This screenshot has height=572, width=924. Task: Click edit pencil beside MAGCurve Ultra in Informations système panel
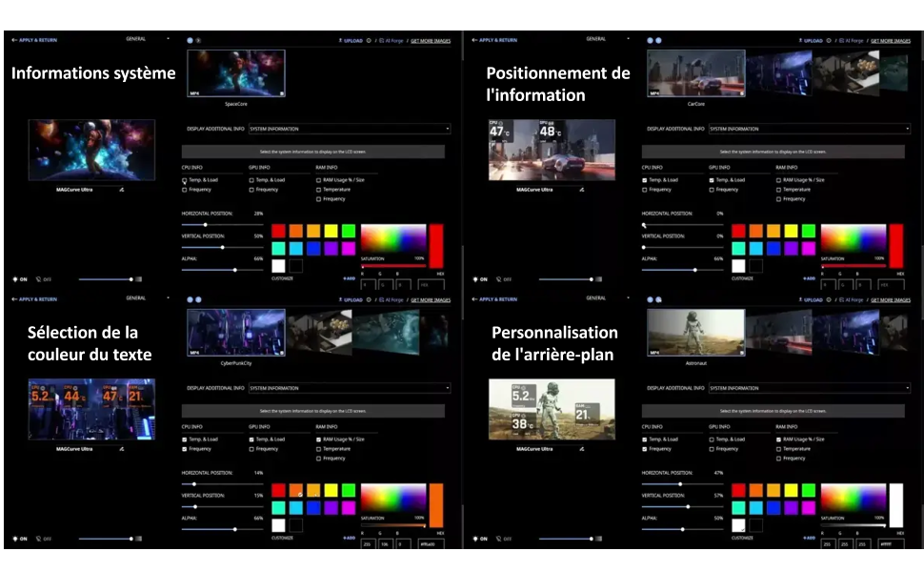point(121,190)
